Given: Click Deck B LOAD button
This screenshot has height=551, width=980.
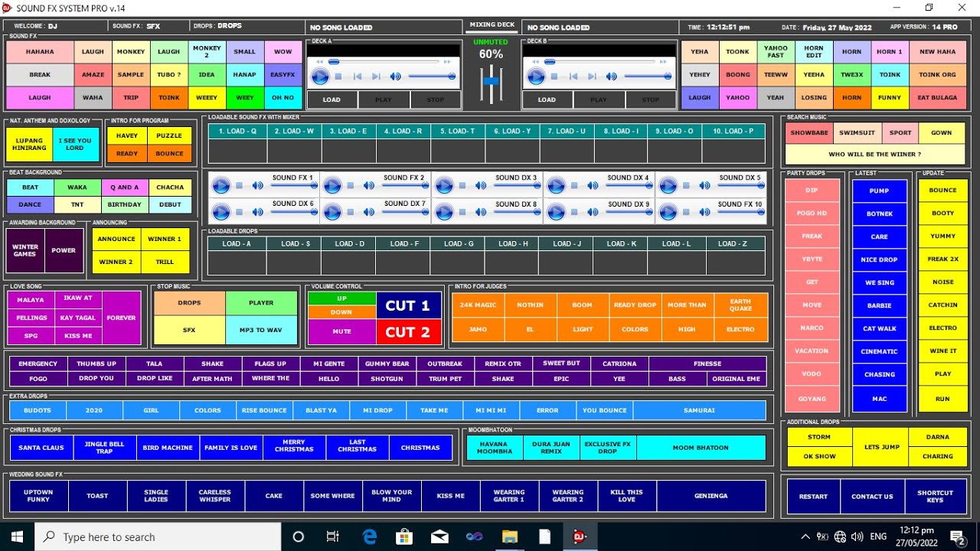Looking at the screenshot, I should click(547, 99).
